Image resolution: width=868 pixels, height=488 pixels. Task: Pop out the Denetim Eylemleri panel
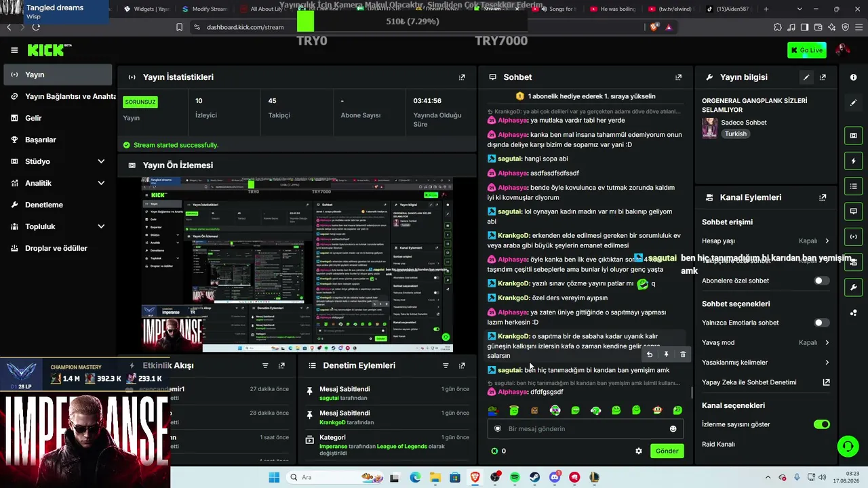[462, 365]
